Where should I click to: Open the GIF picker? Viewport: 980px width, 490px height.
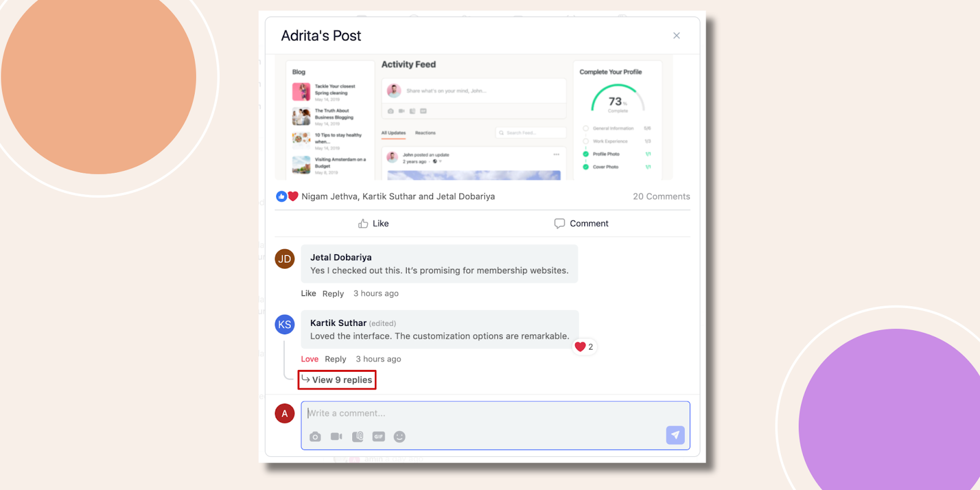[379, 437]
